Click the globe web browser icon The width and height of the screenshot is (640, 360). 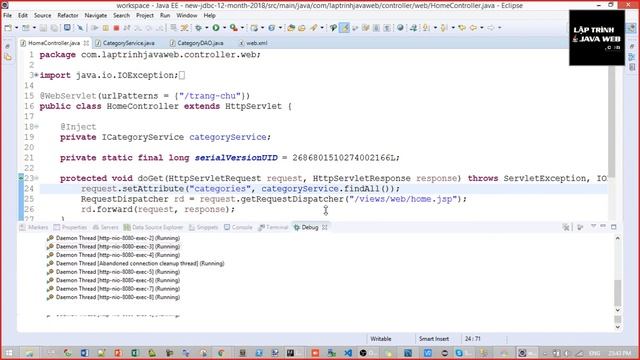pos(400,28)
